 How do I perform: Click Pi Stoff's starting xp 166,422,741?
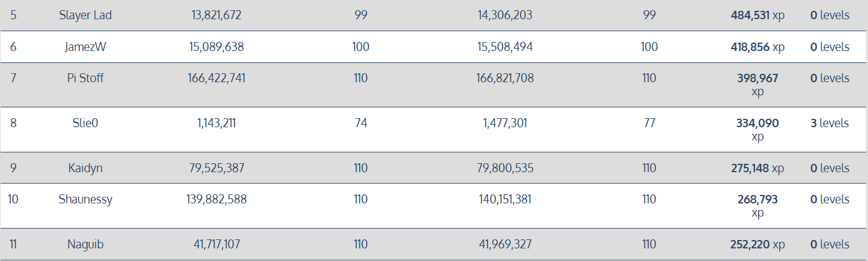pyautogui.click(x=216, y=78)
